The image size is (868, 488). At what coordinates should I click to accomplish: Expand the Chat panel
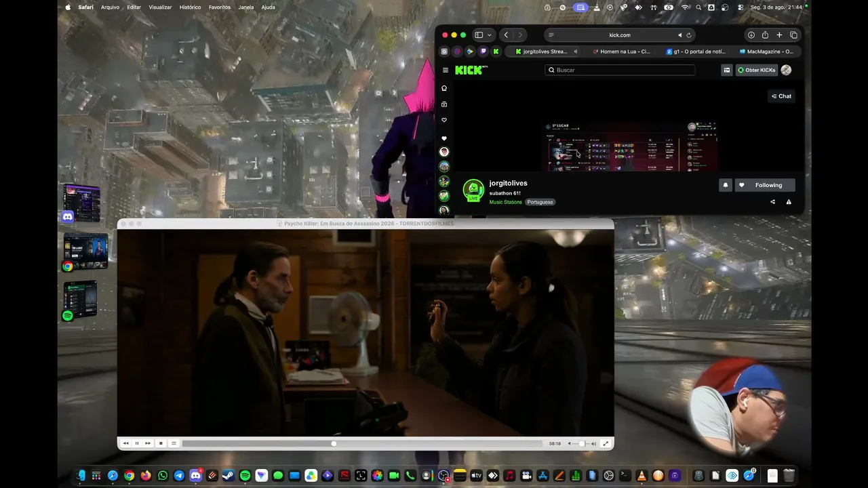pyautogui.click(x=781, y=96)
